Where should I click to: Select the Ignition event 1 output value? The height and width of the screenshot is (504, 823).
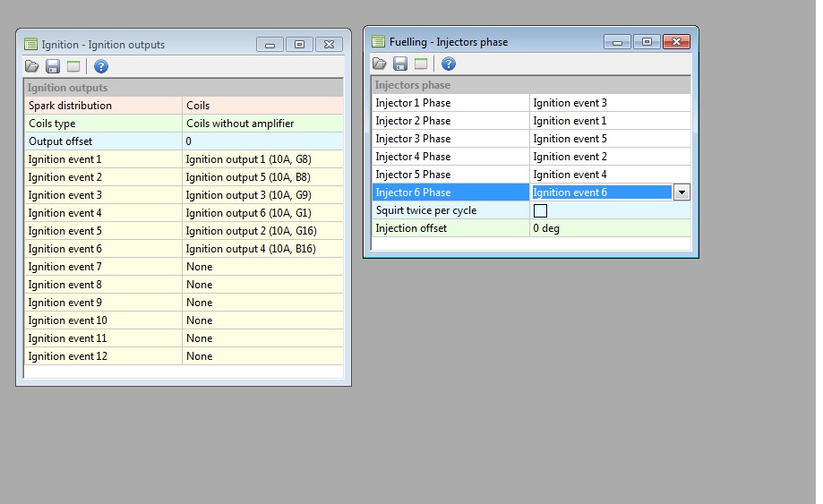261,159
